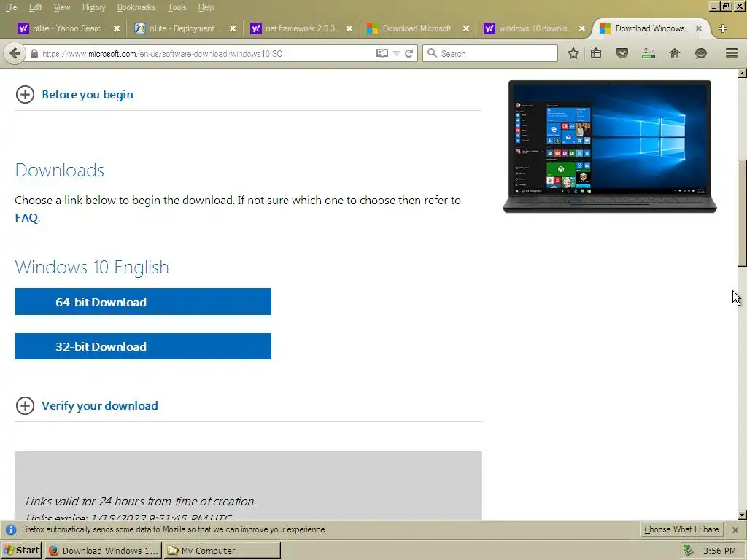Close the Download Microsoft tab
747x560 pixels.
point(466,28)
